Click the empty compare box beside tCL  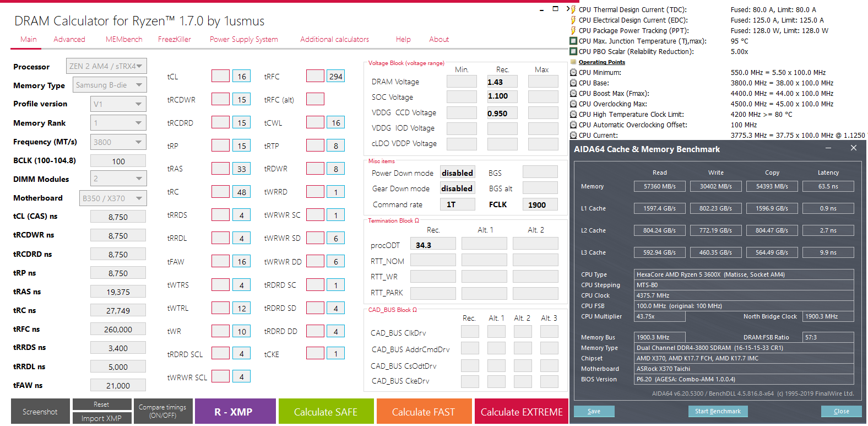[220, 76]
